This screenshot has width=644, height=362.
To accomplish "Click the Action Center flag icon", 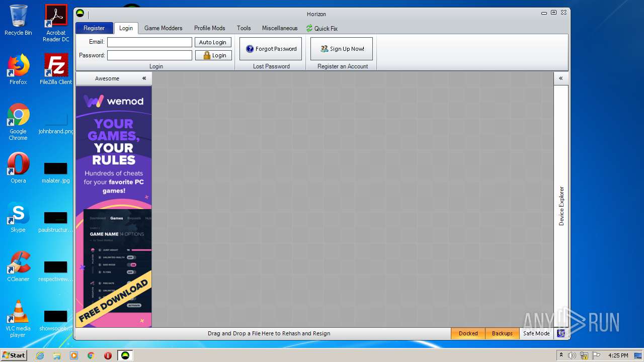I will [x=596, y=355].
